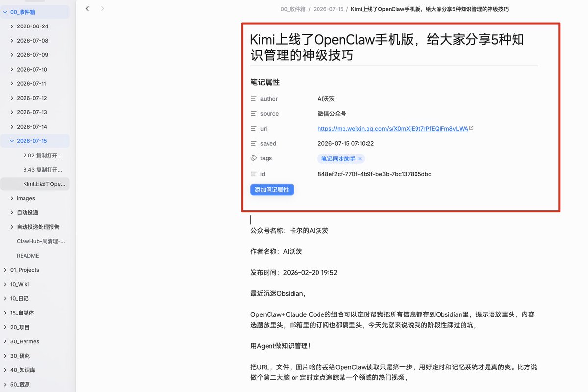Click 2026-07-15 in the breadcrumb
The height and width of the screenshot is (392, 588).
(328, 9)
